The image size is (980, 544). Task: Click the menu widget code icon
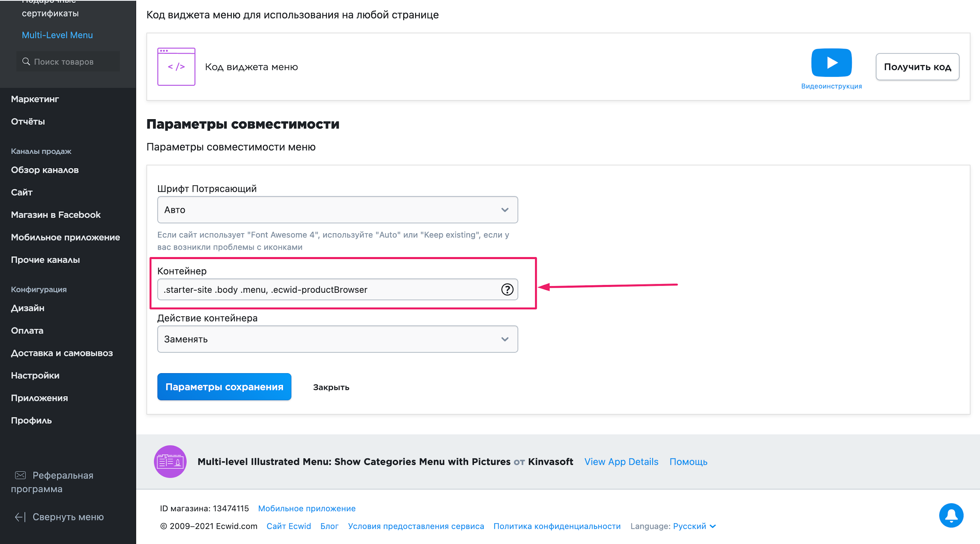(176, 67)
